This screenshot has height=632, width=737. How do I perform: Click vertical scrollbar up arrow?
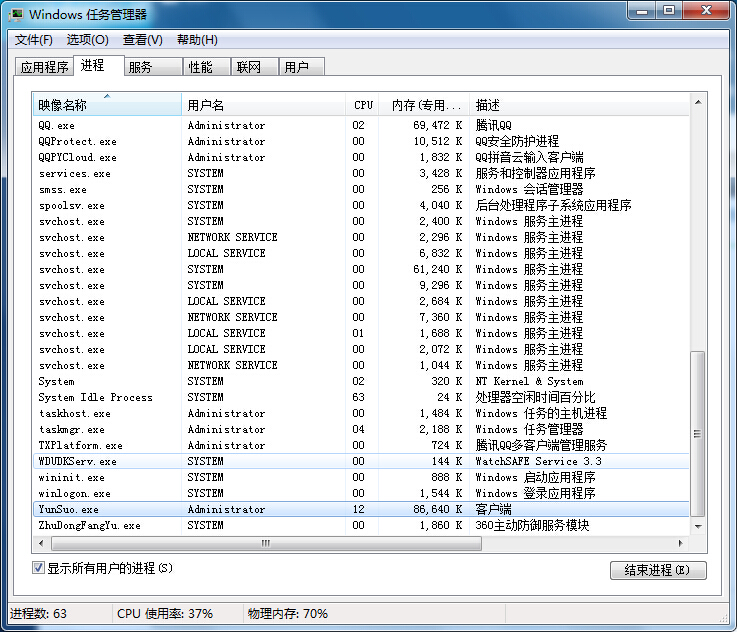tap(698, 102)
